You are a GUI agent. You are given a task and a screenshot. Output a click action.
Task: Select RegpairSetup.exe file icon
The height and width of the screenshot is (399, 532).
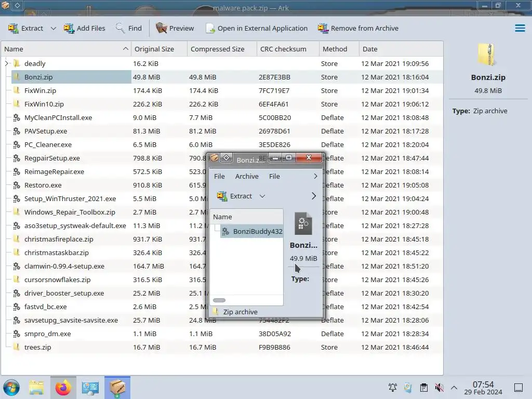coord(17,158)
